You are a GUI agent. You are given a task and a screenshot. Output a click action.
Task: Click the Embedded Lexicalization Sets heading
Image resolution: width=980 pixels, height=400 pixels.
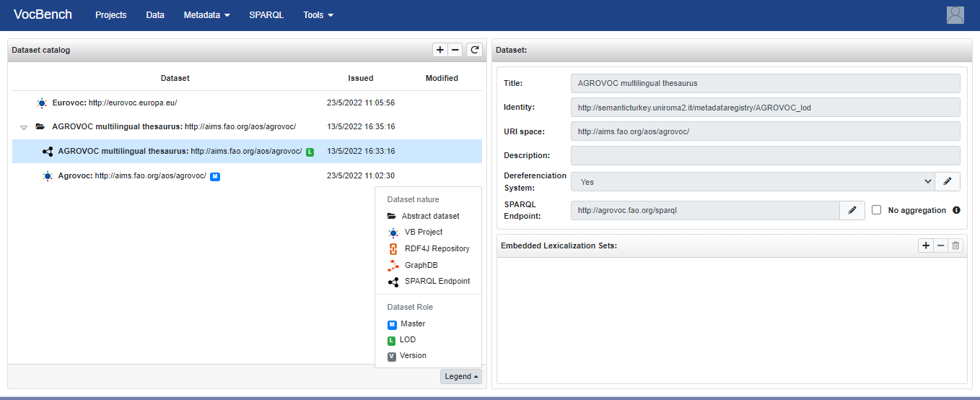[x=559, y=245]
